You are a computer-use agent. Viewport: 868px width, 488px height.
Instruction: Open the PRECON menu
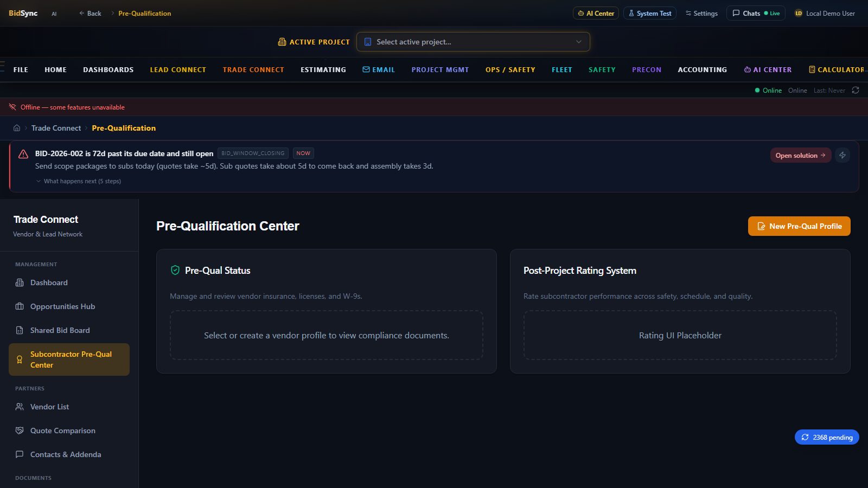(x=647, y=69)
